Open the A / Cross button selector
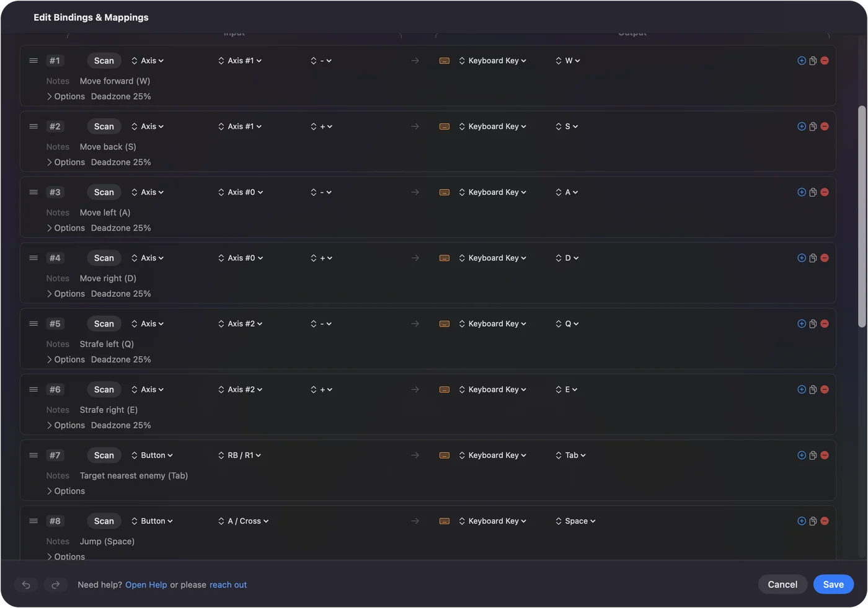The height and width of the screenshot is (608, 868). click(x=243, y=521)
